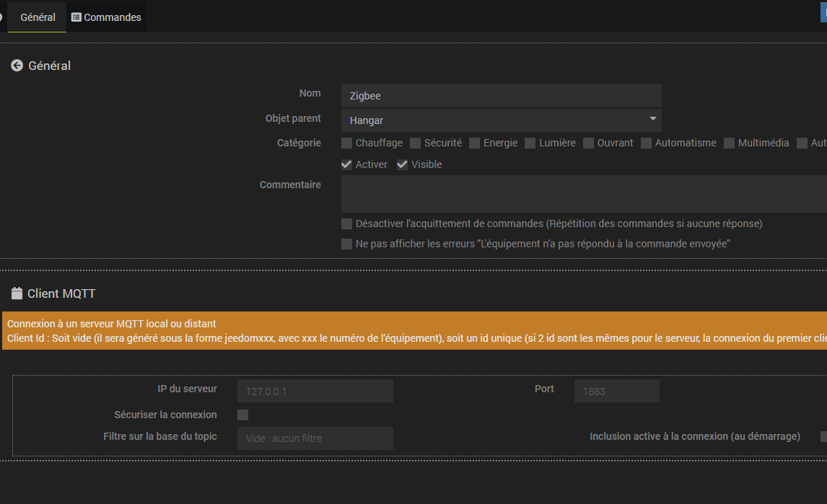
Task: Click the Port field showing 1883
Action: [616, 392]
